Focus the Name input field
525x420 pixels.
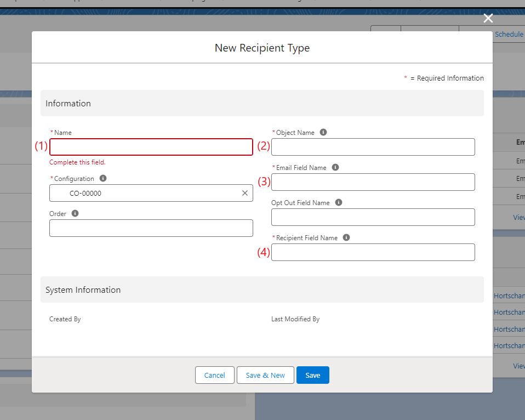point(151,147)
